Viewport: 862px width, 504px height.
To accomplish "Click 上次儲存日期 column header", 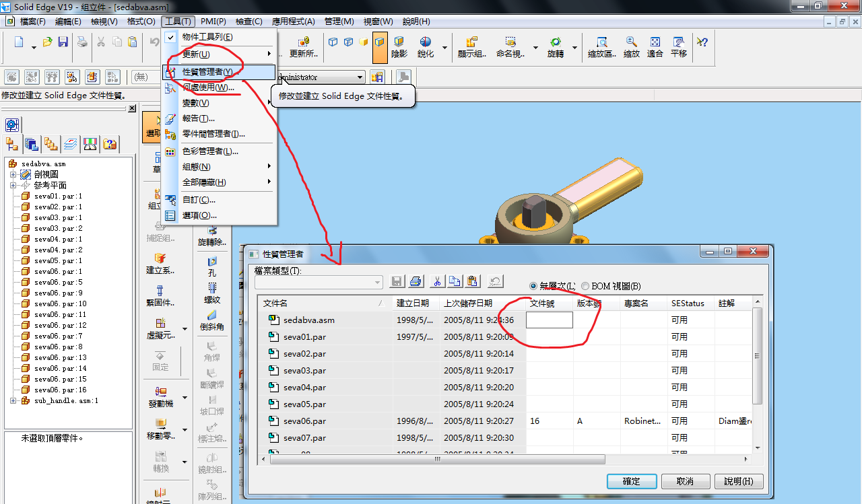I will coord(483,303).
